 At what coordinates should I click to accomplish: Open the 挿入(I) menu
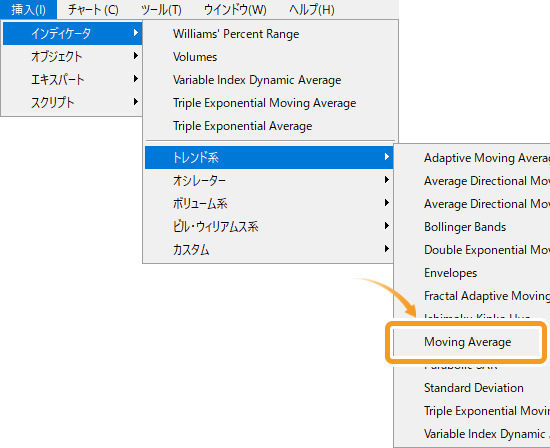click(28, 9)
